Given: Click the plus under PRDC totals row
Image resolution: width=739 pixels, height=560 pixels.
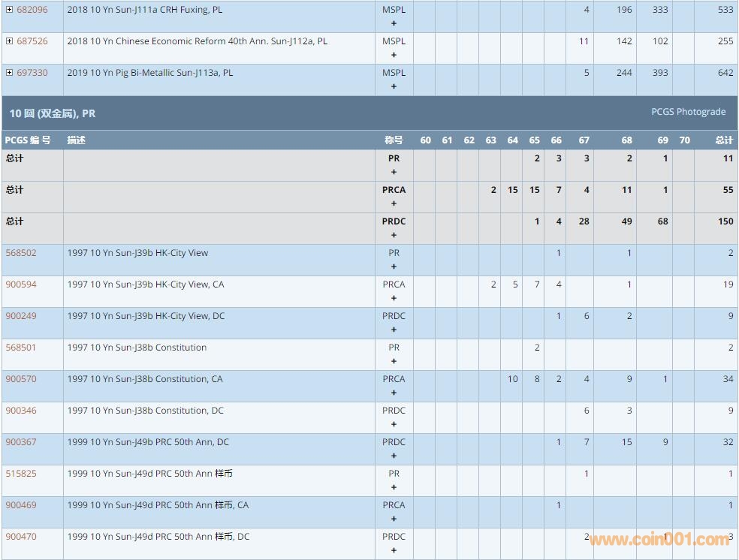Looking at the screenshot, I should 394,235.
